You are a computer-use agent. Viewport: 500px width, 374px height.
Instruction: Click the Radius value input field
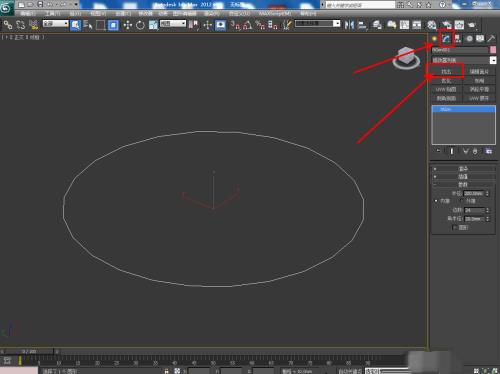[474, 194]
